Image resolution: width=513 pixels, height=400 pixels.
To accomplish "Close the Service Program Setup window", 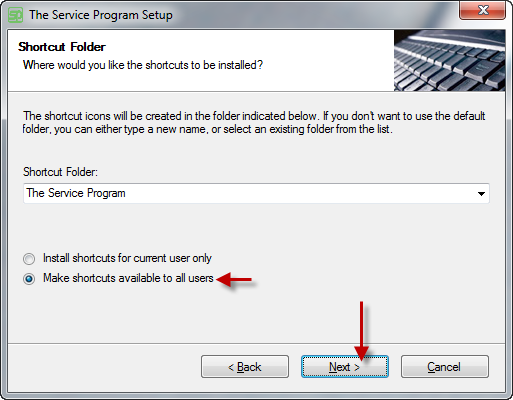I will [482, 10].
